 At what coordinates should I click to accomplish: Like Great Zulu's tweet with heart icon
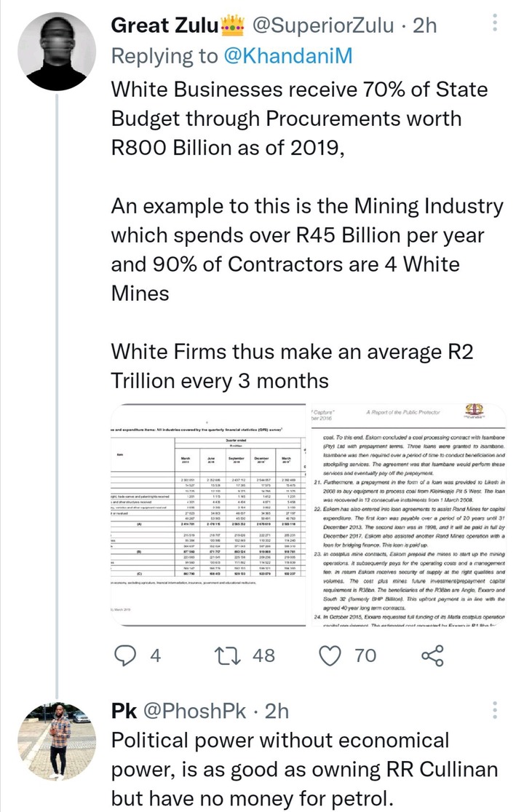coord(330,655)
